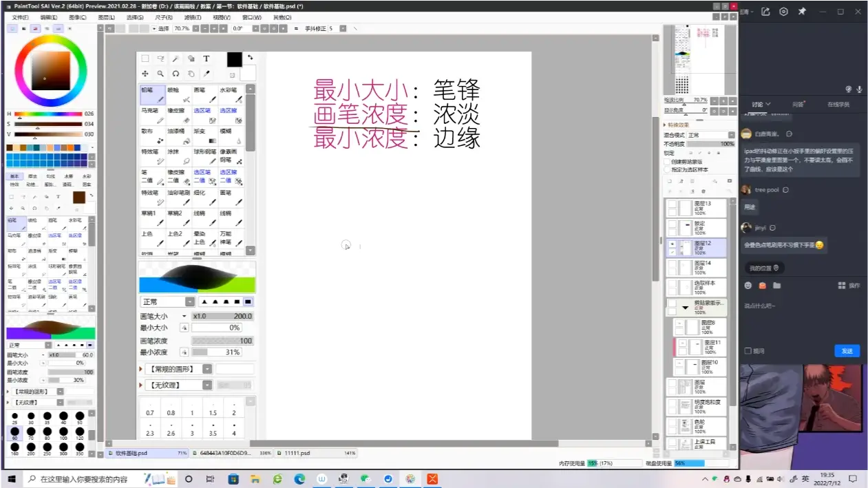Switch to the 在线学员 tab

click(x=838, y=105)
